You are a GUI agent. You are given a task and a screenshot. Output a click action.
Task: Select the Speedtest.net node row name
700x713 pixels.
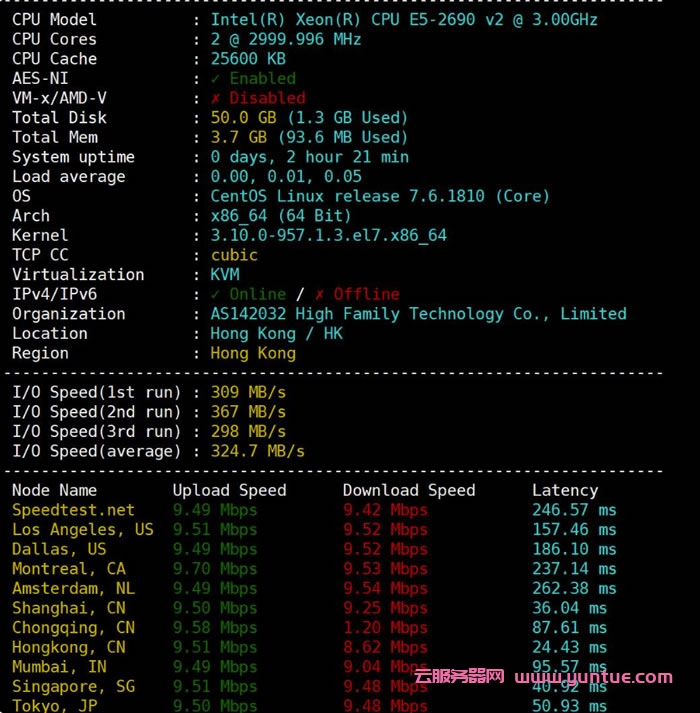(73, 510)
